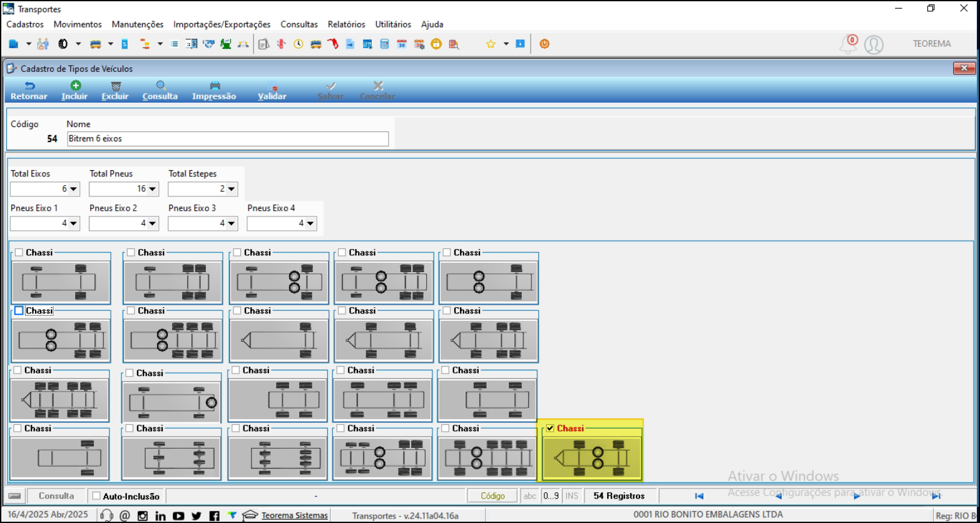This screenshot has height=523, width=980.
Task: Click the Validar button
Action: pos(272,91)
